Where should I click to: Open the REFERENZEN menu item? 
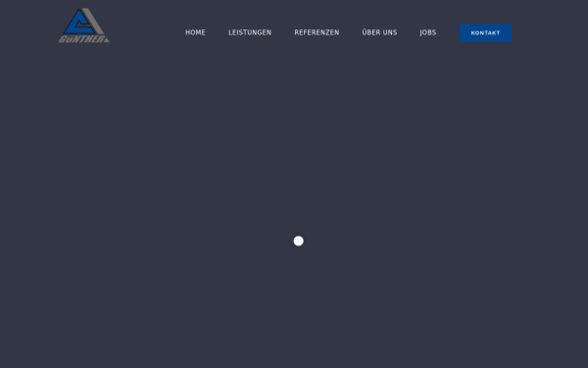click(317, 32)
